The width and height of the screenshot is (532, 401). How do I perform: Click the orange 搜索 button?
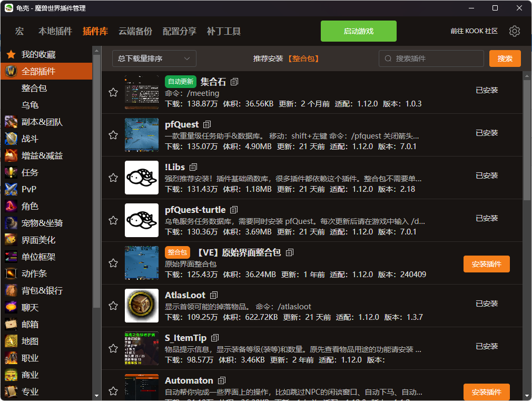(505, 58)
